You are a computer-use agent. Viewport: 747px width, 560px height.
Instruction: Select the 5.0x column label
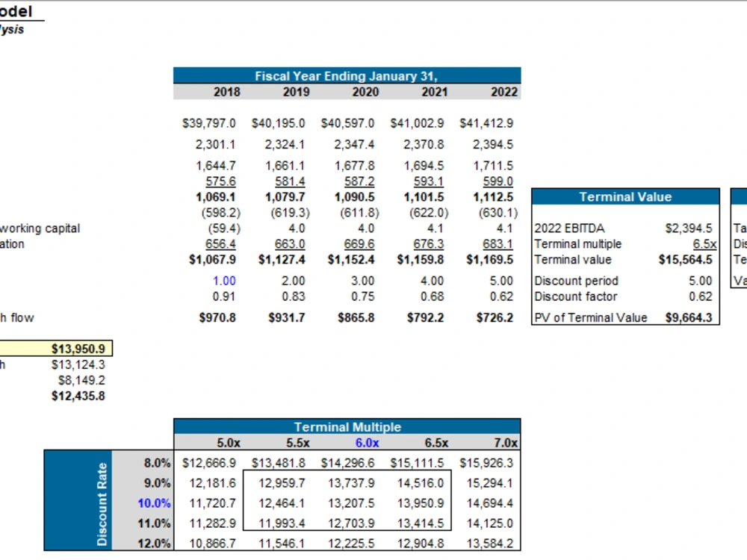(x=228, y=442)
